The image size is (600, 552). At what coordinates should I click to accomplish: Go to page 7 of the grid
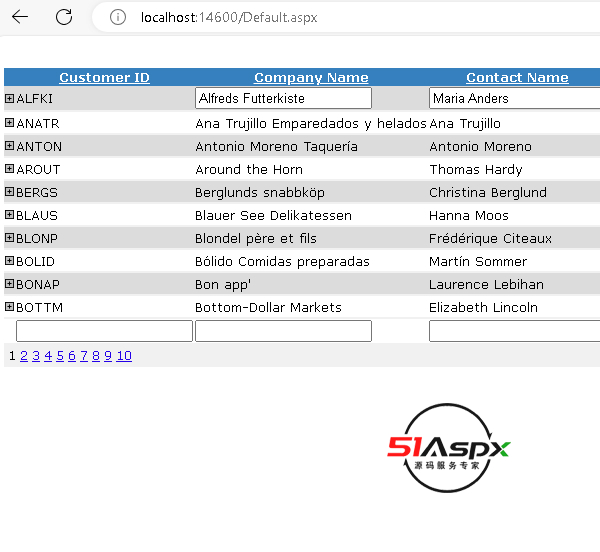point(84,356)
